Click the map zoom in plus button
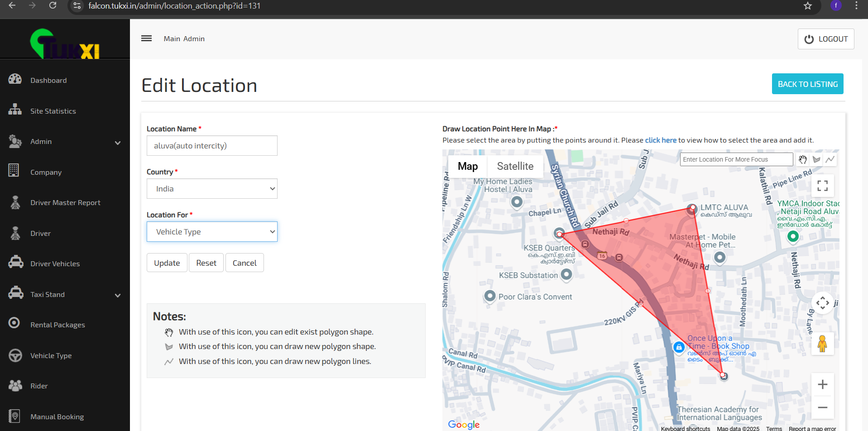Image resolution: width=868 pixels, height=431 pixels. pos(822,384)
